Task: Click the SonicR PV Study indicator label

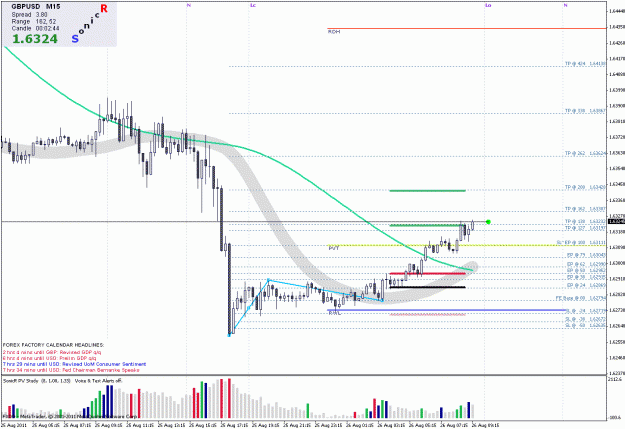Action: tap(37, 381)
